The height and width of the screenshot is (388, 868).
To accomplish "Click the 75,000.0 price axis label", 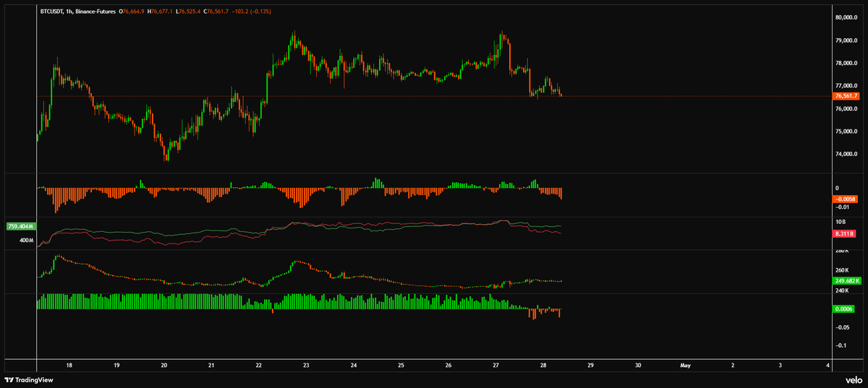I will click(x=846, y=132).
